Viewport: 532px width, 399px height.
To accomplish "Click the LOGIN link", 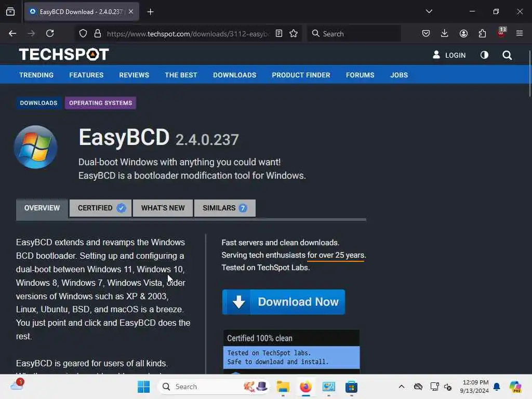I will 449,55.
